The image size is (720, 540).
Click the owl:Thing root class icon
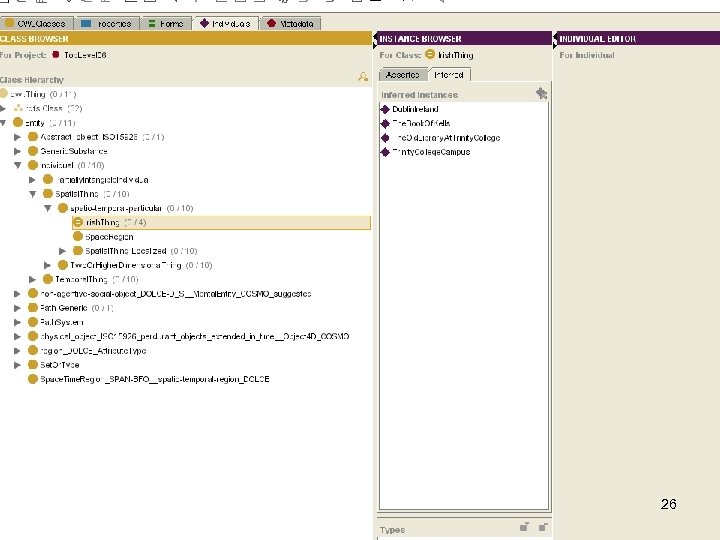pos(4,94)
